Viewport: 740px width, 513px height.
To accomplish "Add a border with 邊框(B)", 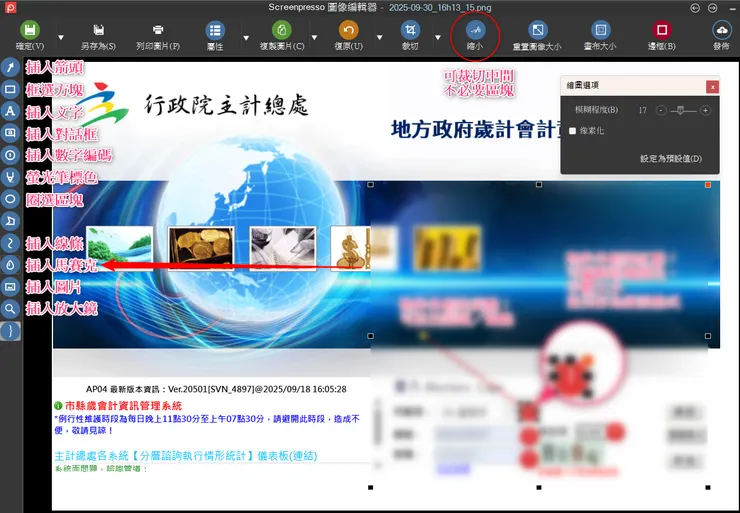I will coord(662,30).
